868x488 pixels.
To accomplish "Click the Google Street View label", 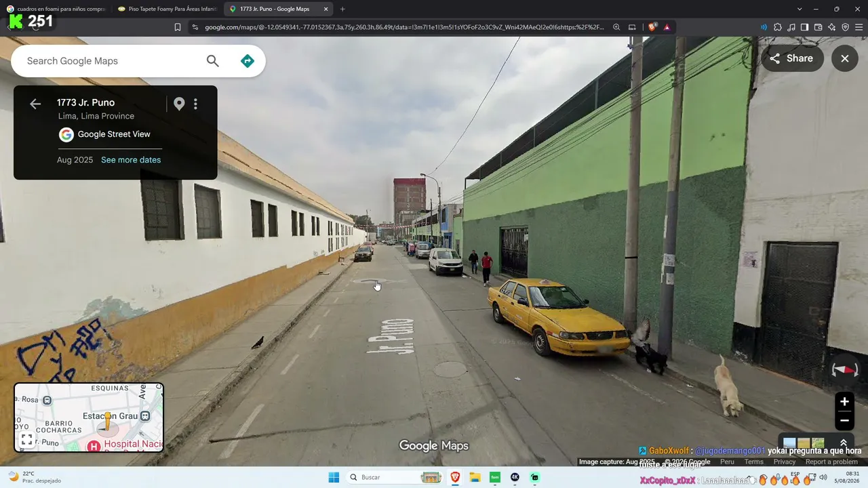I will click(x=114, y=134).
